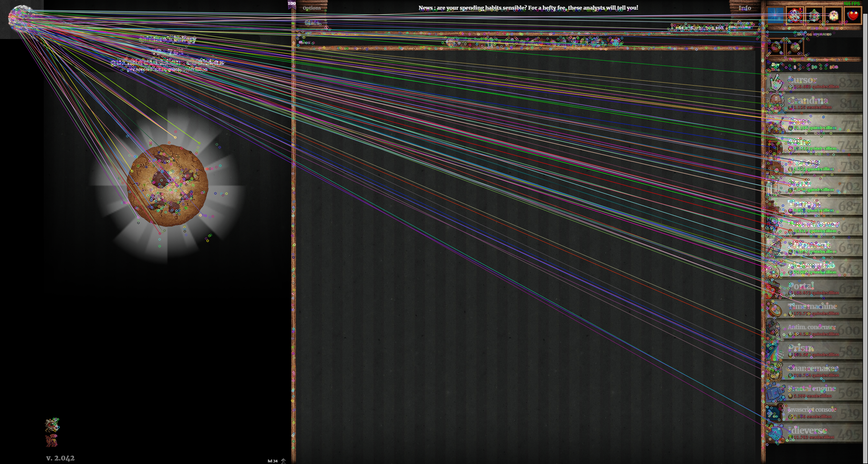Click the cream egg season switch

pyautogui.click(x=833, y=16)
